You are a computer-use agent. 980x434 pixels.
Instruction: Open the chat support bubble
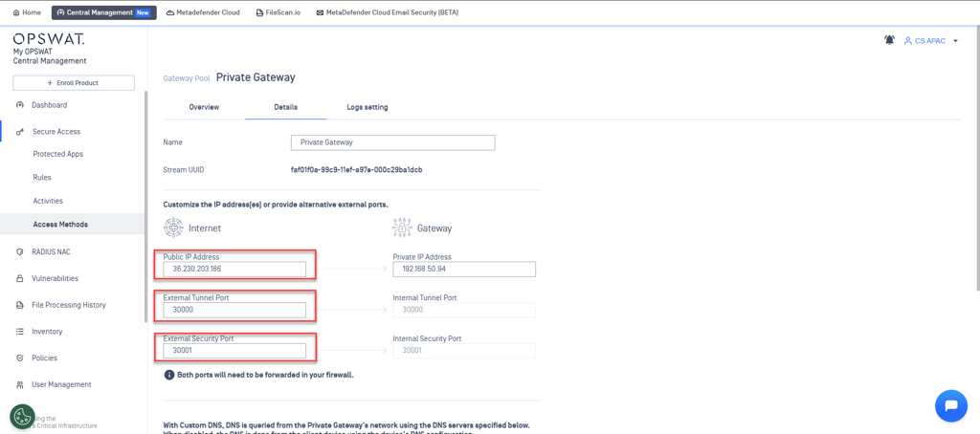[951, 406]
